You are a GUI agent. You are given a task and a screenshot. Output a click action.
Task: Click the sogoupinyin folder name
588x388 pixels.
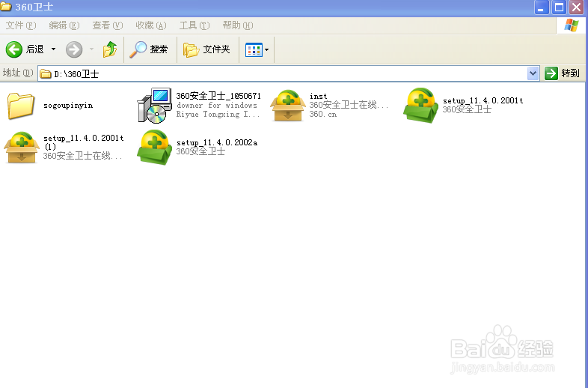(x=68, y=106)
